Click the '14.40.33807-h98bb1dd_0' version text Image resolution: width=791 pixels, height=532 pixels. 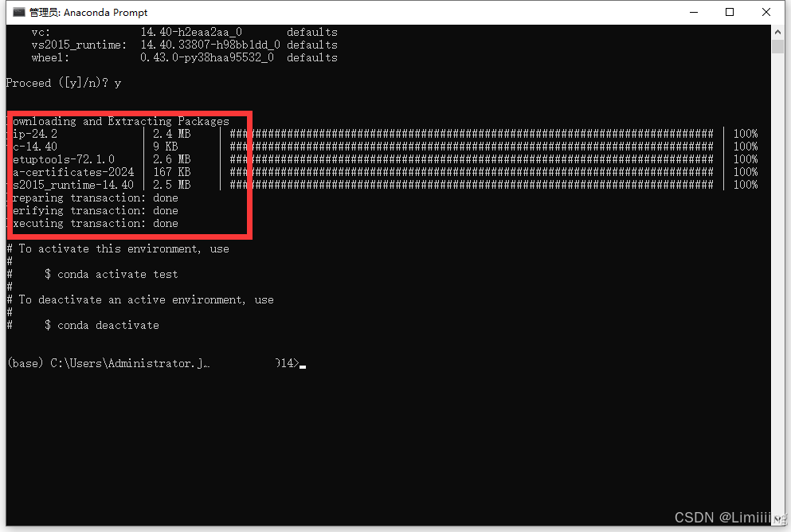pos(210,45)
